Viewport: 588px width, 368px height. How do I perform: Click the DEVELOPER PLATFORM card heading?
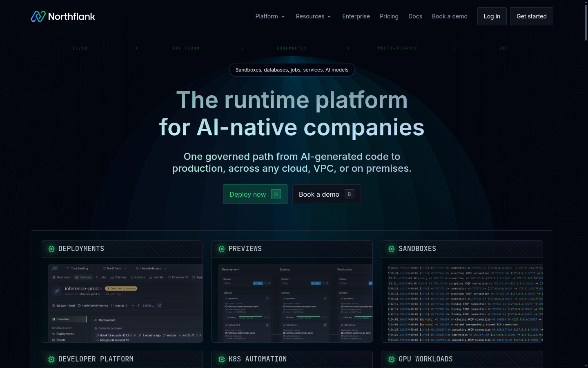coord(96,359)
